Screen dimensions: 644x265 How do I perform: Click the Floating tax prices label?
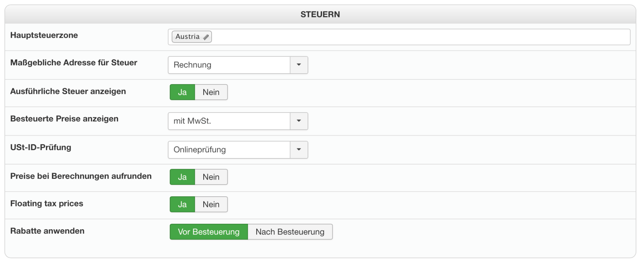pos(47,204)
